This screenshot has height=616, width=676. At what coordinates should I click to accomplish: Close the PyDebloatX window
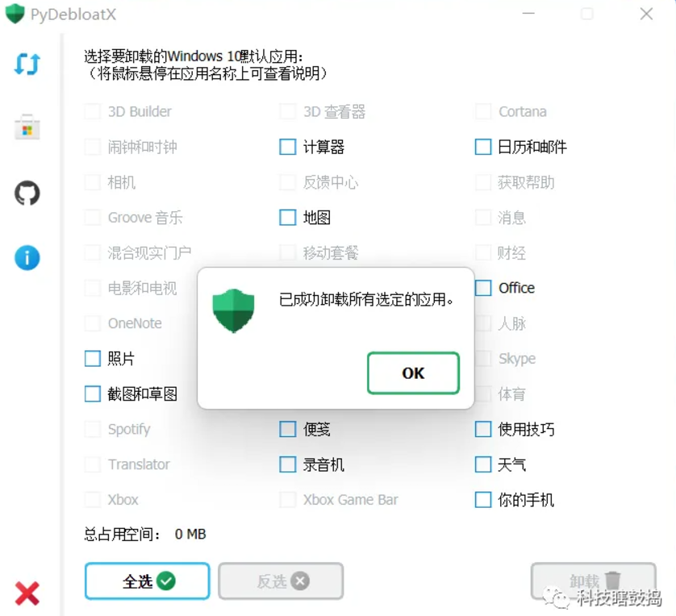pos(646,14)
